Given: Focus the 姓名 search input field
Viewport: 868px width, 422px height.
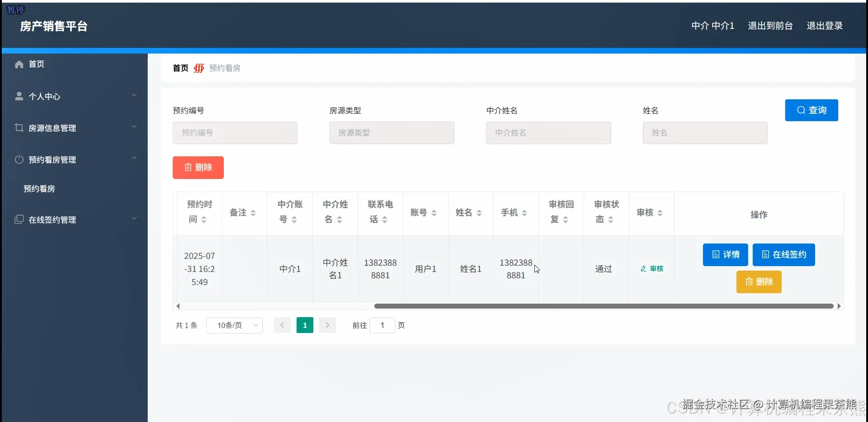Looking at the screenshot, I should coord(705,133).
